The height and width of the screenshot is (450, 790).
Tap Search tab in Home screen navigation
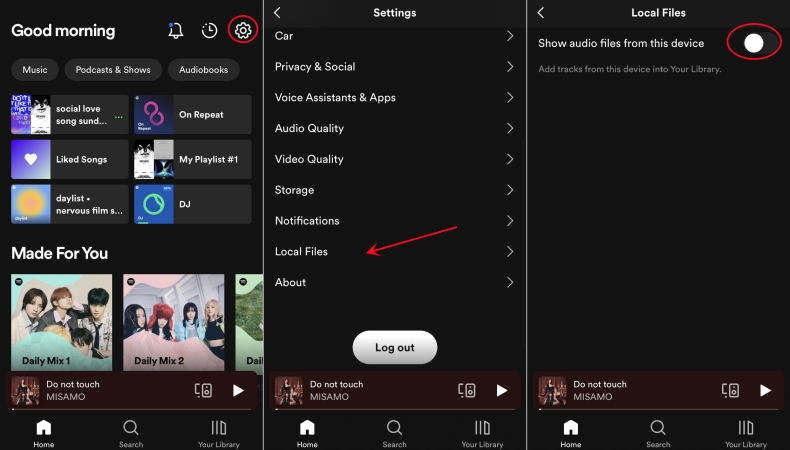tap(131, 434)
